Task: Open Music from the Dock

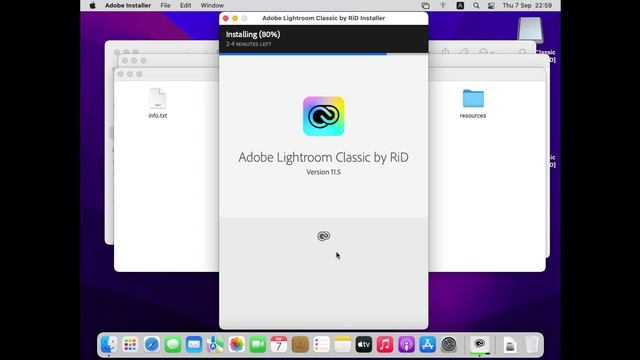Action: (x=385, y=345)
